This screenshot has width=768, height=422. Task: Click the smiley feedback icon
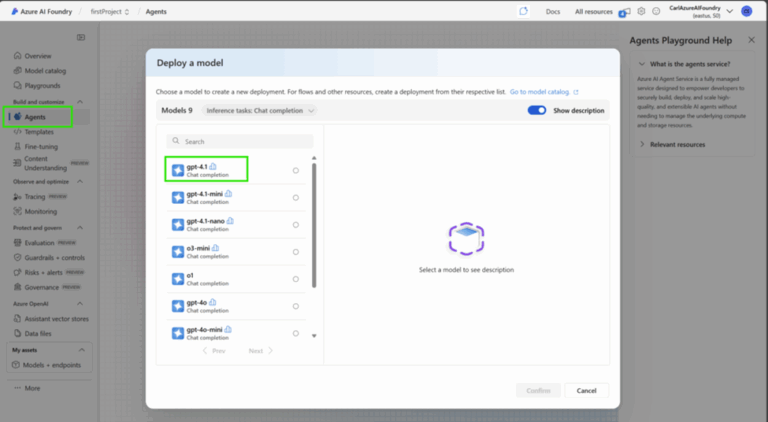pyautogui.click(x=656, y=11)
